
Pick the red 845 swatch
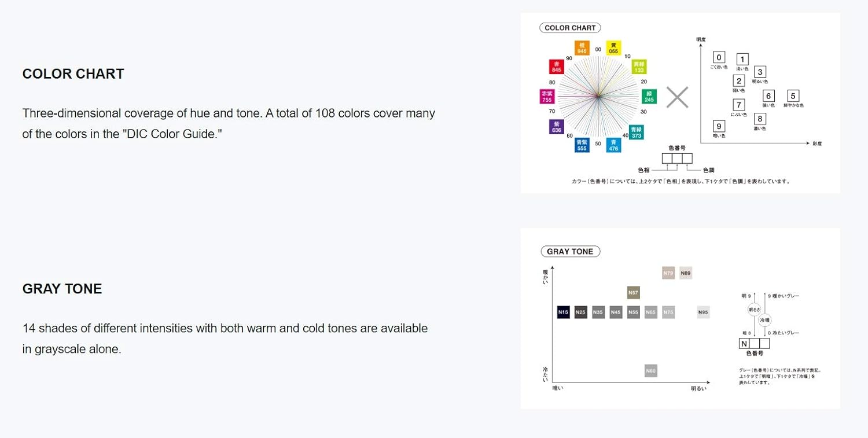556,67
